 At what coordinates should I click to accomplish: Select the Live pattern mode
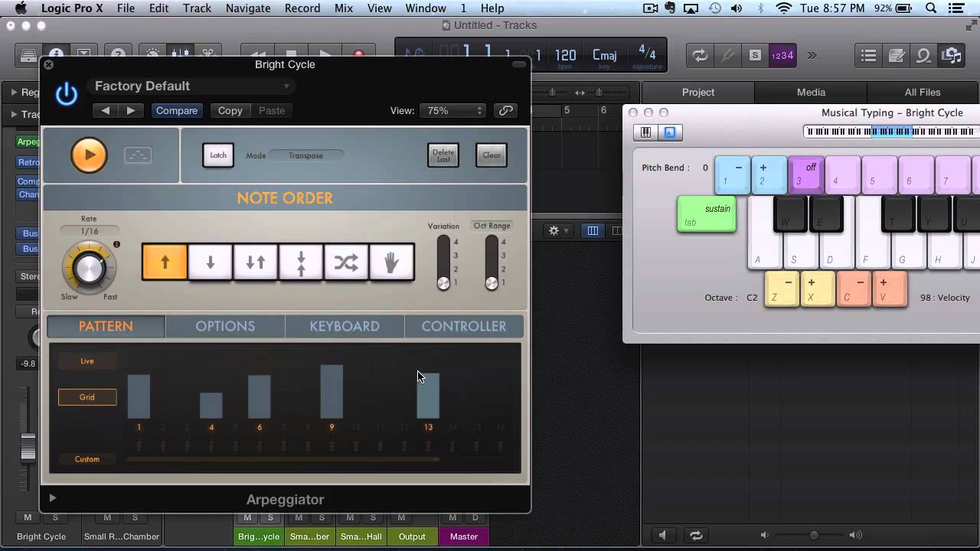pos(87,361)
